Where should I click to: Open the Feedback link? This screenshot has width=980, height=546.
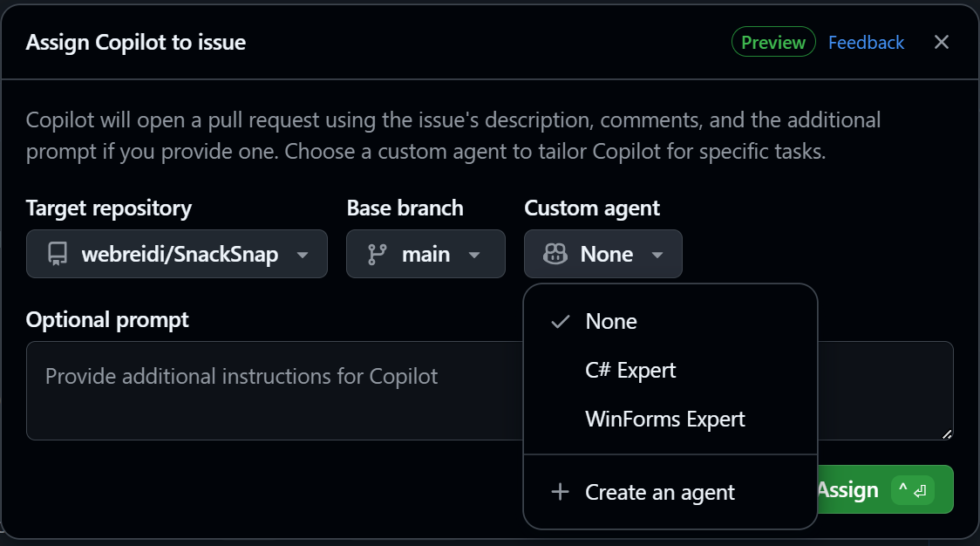[x=866, y=42]
